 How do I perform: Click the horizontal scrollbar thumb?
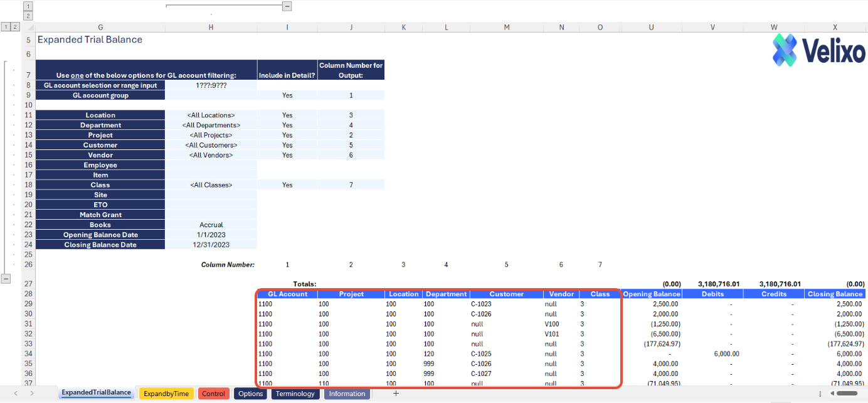[847, 394]
